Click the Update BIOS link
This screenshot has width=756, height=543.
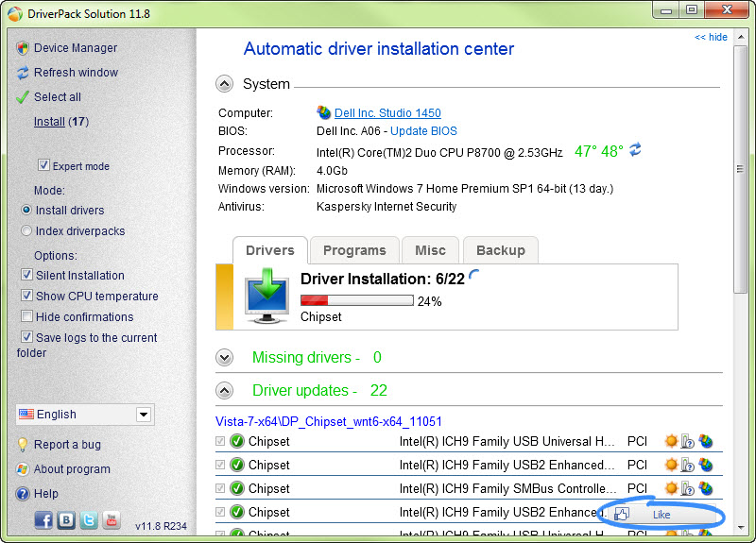pos(423,131)
